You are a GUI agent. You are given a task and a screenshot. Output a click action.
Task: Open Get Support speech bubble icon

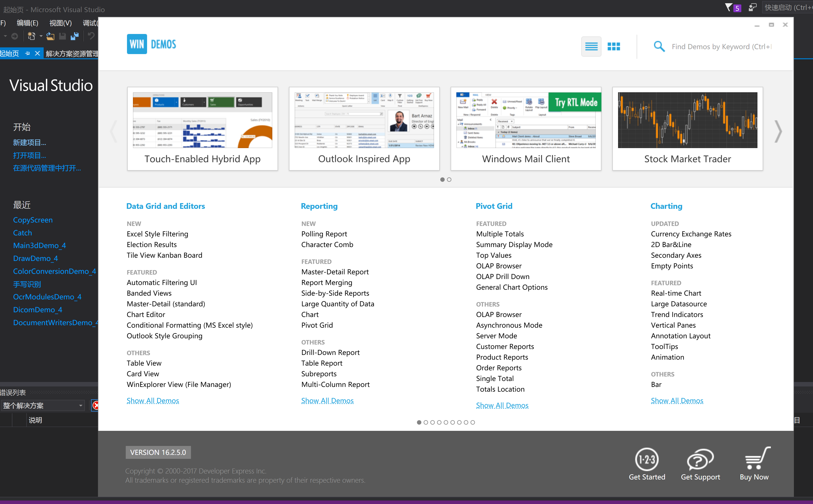pyautogui.click(x=700, y=459)
